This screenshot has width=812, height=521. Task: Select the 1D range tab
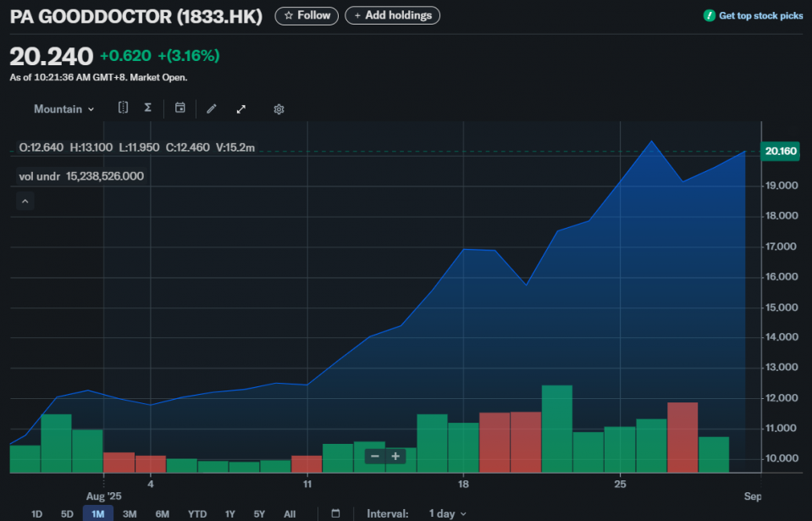coord(36,513)
